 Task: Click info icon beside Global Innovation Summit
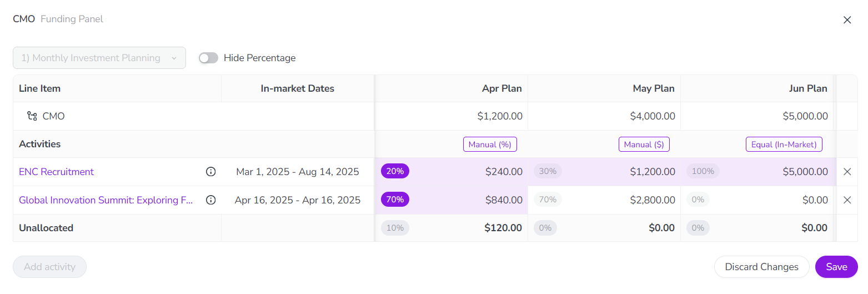point(210,200)
